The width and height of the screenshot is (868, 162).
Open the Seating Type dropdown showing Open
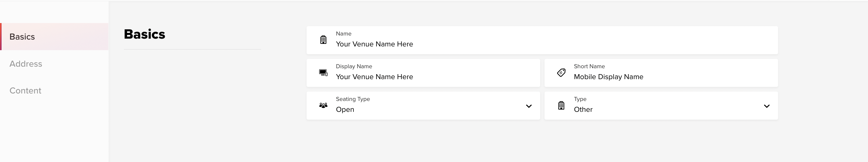pyautogui.click(x=423, y=106)
